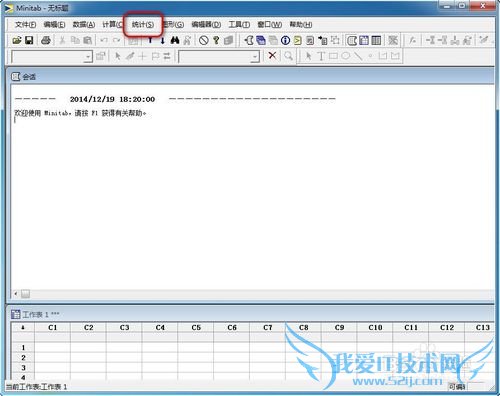
Task: Click the binoculars Find icon
Action: (x=175, y=40)
